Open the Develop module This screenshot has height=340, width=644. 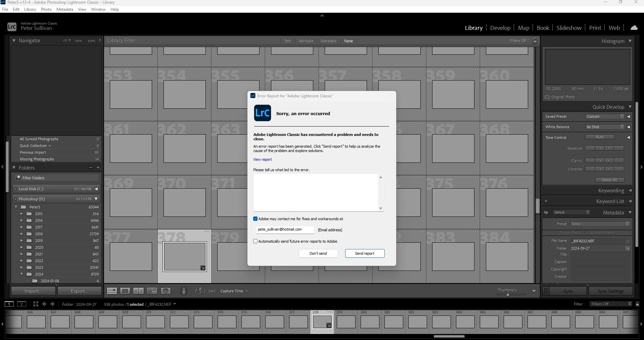click(x=500, y=28)
